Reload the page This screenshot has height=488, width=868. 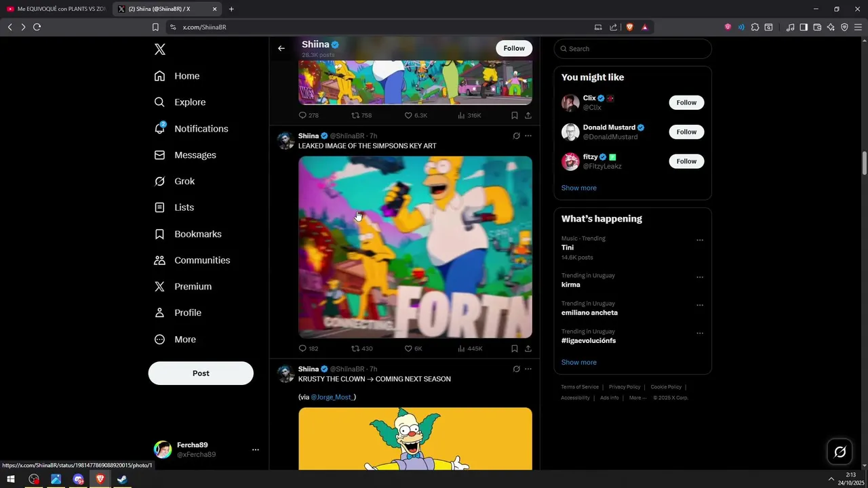(x=37, y=27)
